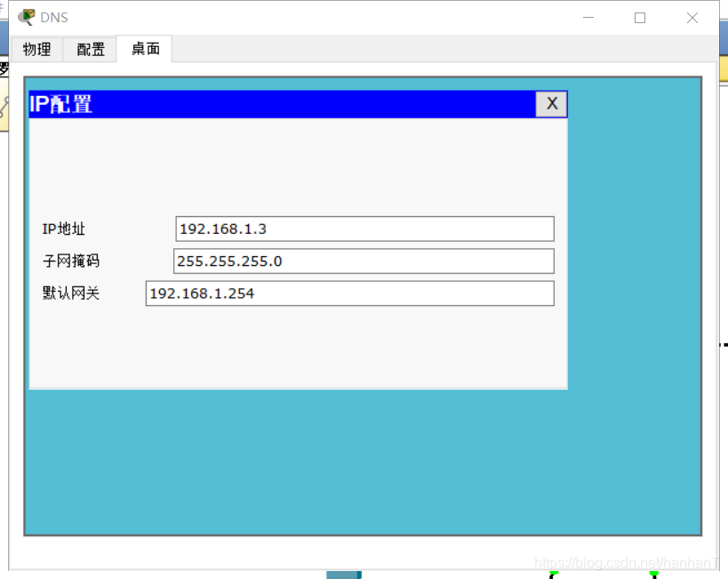Image resolution: width=728 pixels, height=579 pixels.
Task: Switch to the 物理 tab
Action: coord(36,49)
